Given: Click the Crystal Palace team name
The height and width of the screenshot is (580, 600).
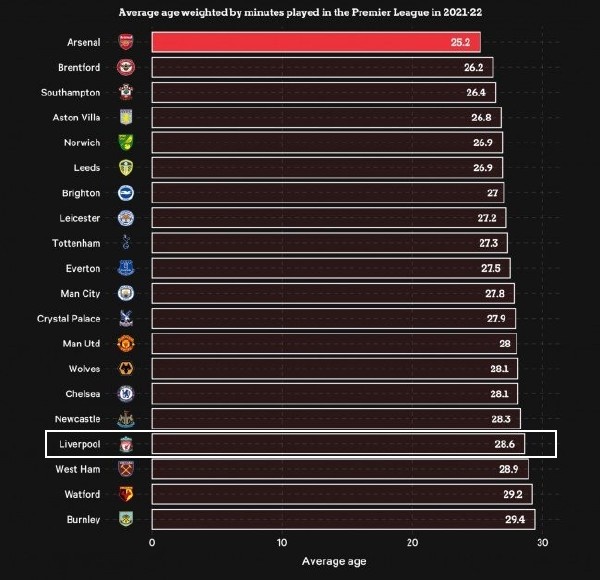Looking at the screenshot, I should 68,319.
